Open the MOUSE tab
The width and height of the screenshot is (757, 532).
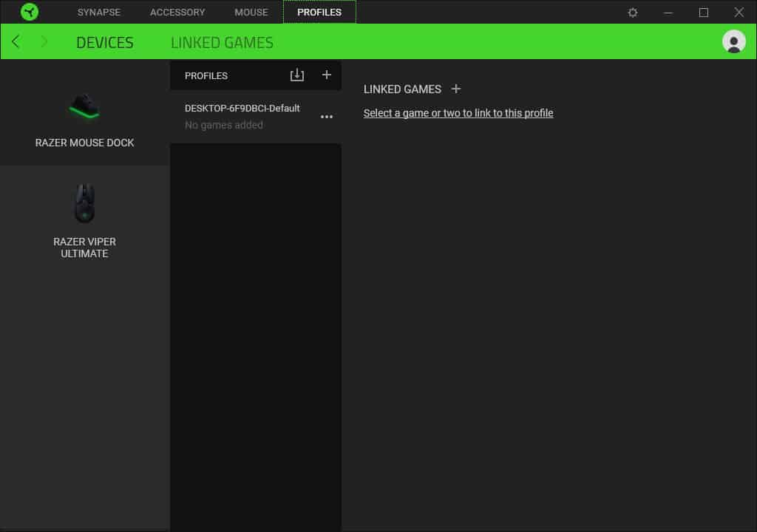pyautogui.click(x=251, y=12)
